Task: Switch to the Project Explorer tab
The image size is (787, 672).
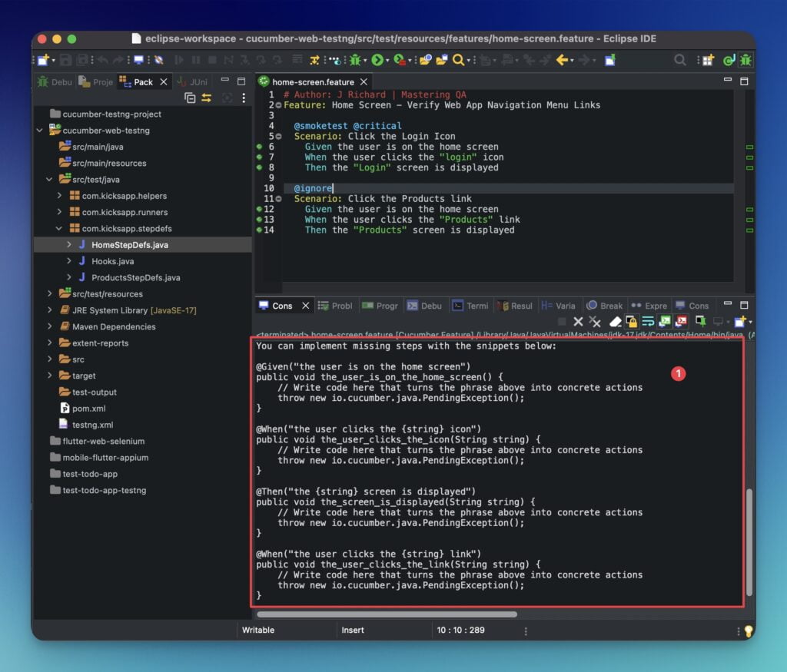Action: coord(96,81)
